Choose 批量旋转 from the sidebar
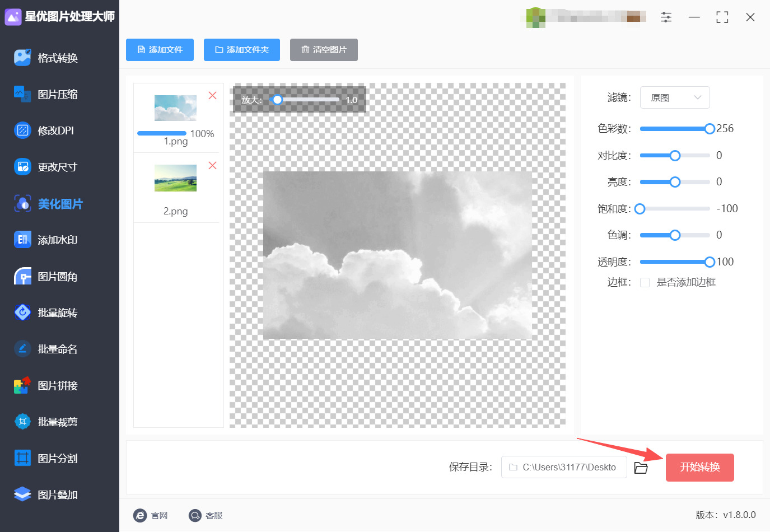 [58, 312]
